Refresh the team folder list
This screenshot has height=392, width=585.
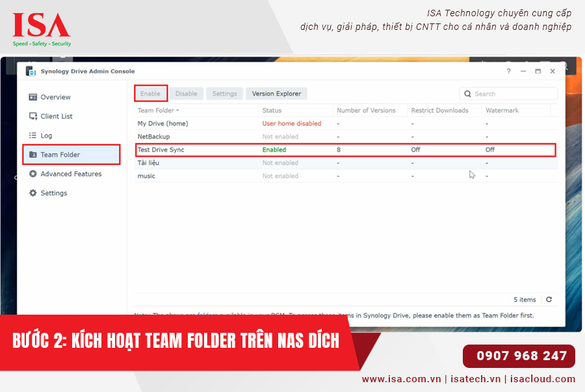[x=549, y=300]
